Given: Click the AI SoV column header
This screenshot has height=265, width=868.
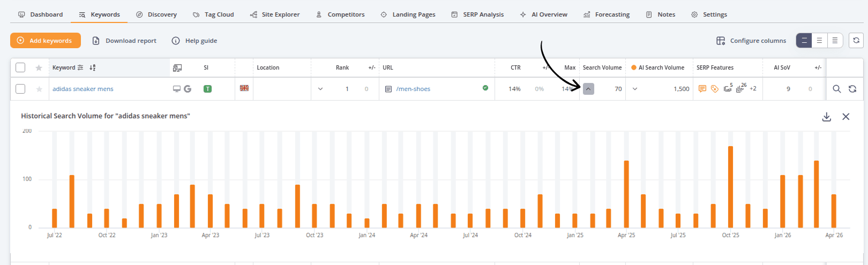Looking at the screenshot, I should pyautogui.click(x=782, y=67).
